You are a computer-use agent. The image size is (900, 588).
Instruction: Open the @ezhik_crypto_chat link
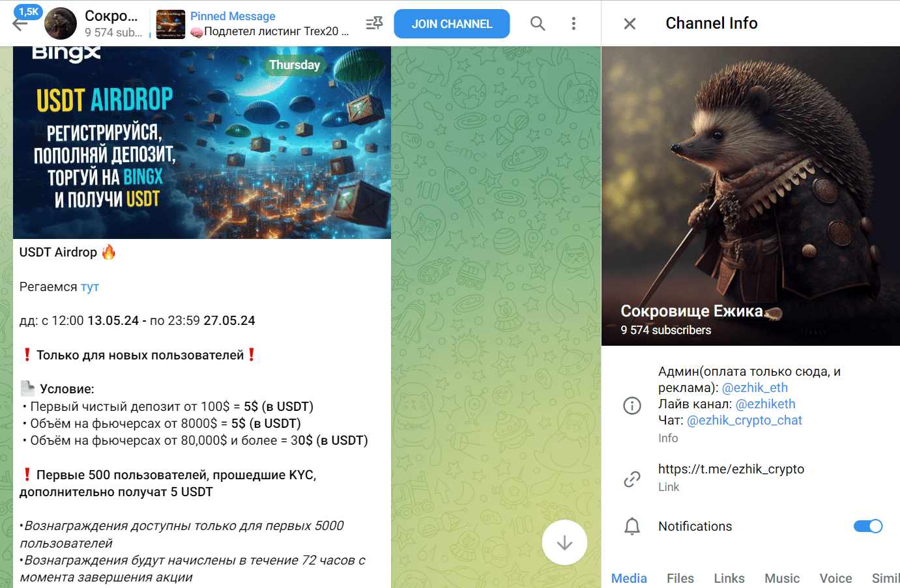pyautogui.click(x=744, y=421)
